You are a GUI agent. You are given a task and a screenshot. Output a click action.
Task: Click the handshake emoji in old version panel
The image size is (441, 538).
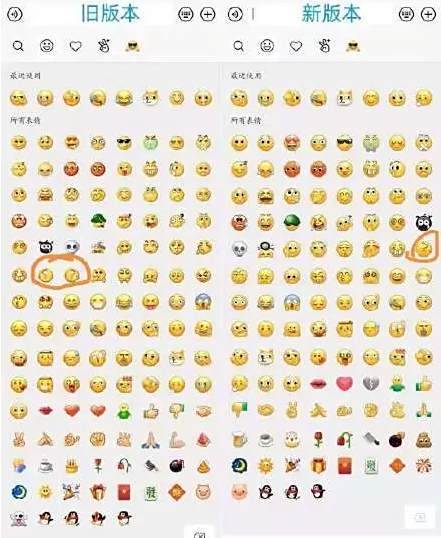pyautogui.click(x=203, y=411)
